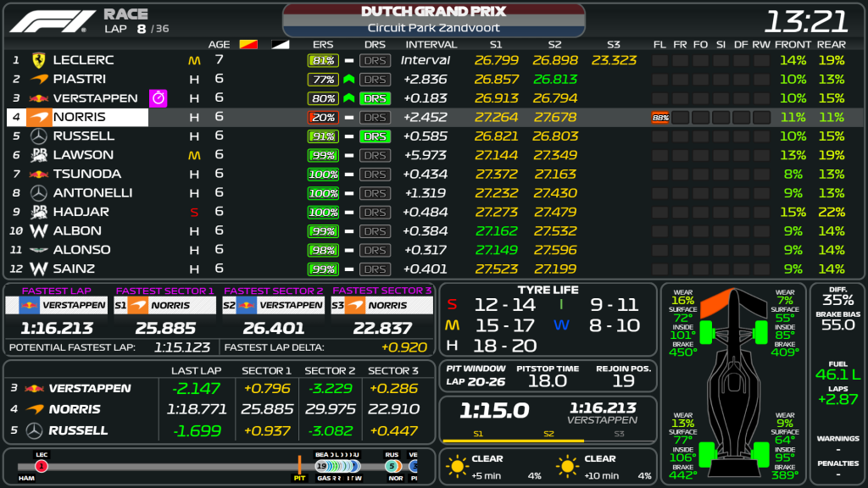This screenshot has height=488, width=868.
Task: Click Verstappen's active green DRS indicator
Action: (x=375, y=98)
